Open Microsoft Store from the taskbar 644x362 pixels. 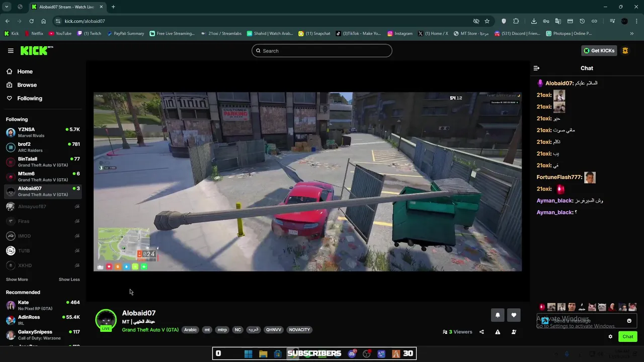point(278,353)
